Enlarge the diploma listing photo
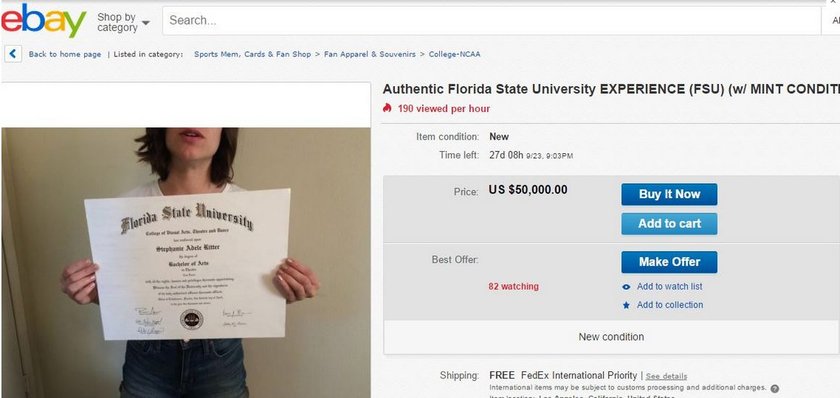The width and height of the screenshot is (840, 398). click(186, 262)
